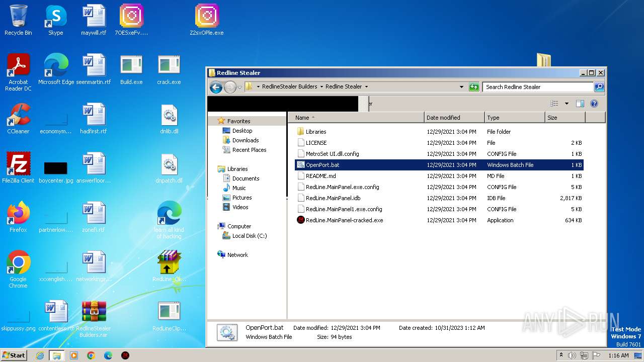Screen dimensions: 644x362
Task: Select the Z2sxOPle.exe desktop icon
Action: (207, 20)
